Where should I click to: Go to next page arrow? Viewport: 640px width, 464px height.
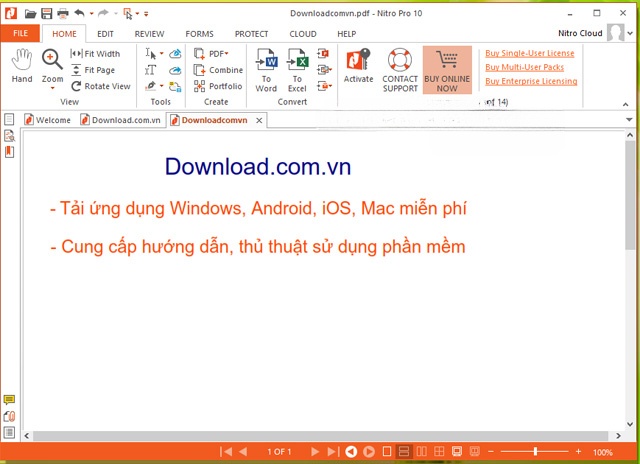(x=315, y=451)
